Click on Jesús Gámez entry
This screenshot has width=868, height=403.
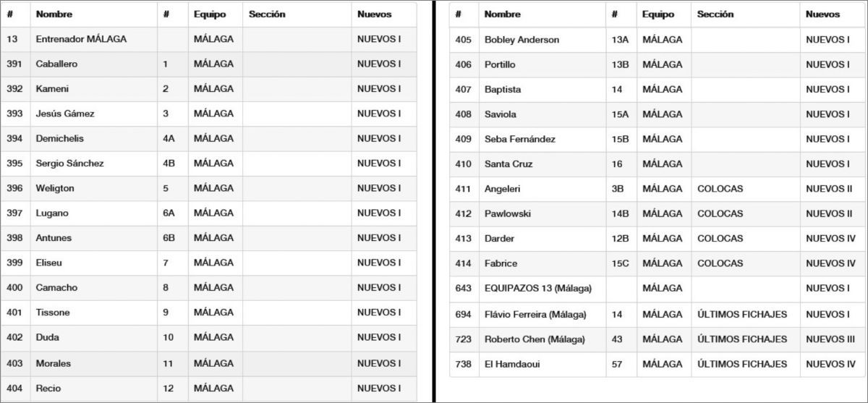[65, 114]
